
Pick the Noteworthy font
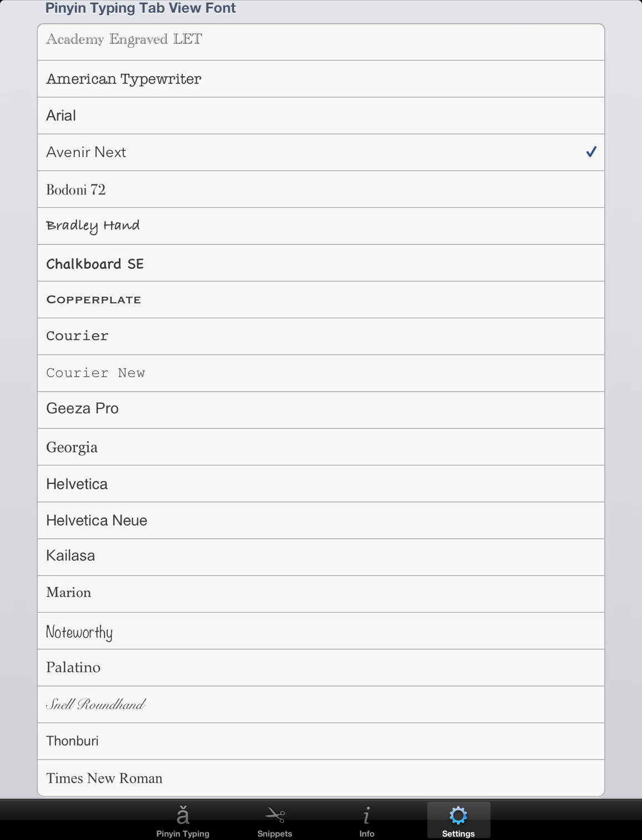pos(321,631)
